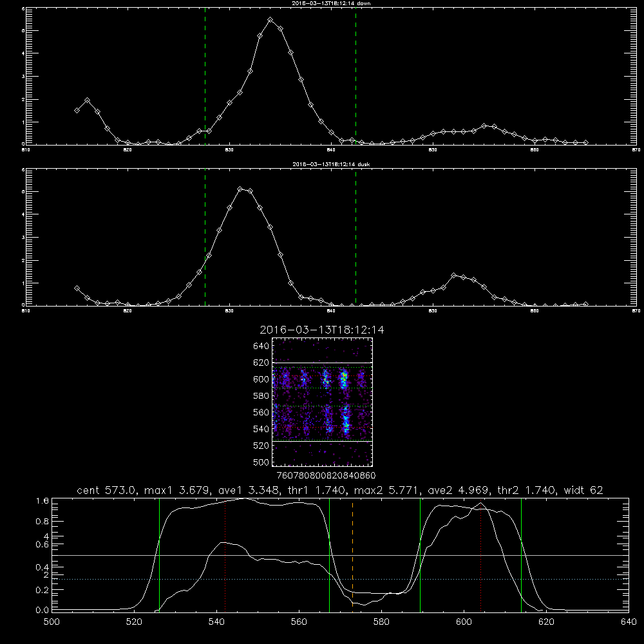The width and height of the screenshot is (644, 644).
Task: Click x-axis label '560' of bottom plot
Action: pos(299,622)
